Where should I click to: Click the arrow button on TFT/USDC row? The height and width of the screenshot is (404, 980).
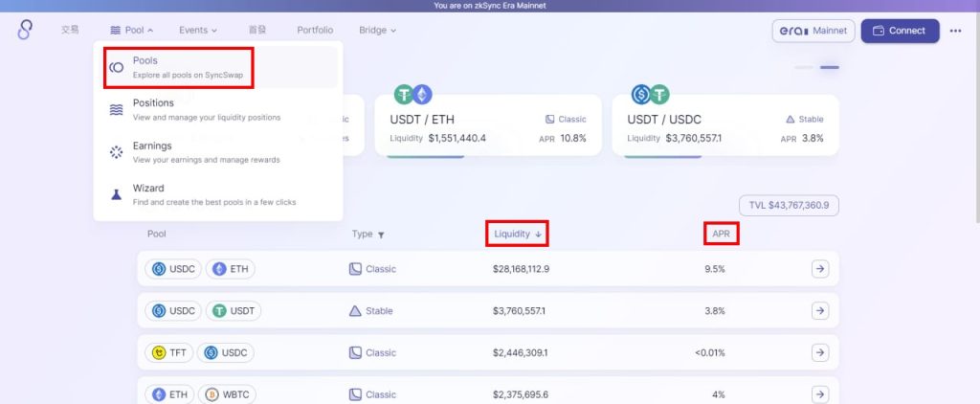pos(819,353)
